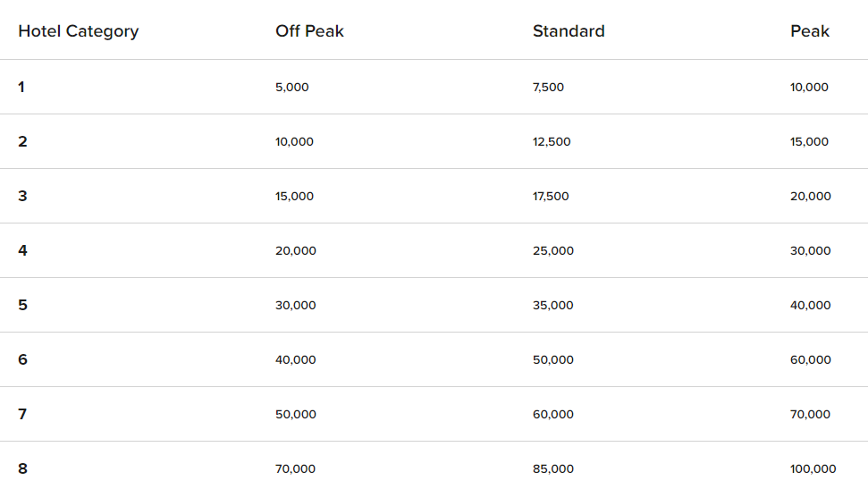Click the Peak column header
The width and height of the screenshot is (868, 489).
[x=809, y=31]
